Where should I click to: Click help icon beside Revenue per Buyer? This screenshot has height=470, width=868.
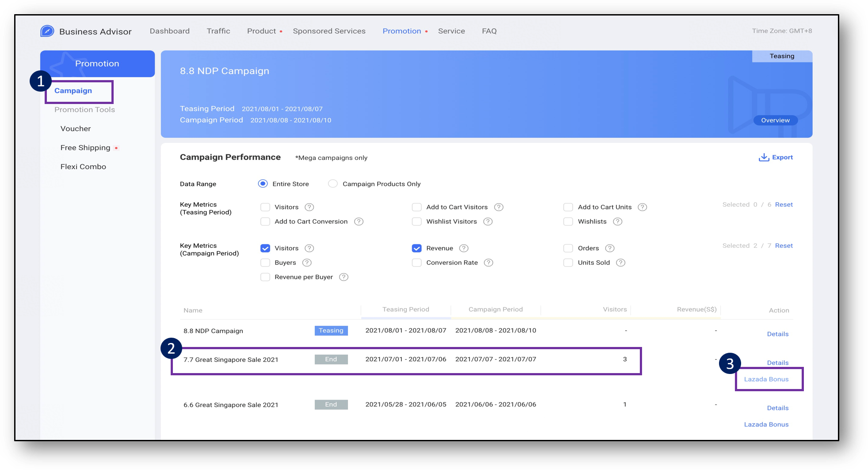coord(344,277)
